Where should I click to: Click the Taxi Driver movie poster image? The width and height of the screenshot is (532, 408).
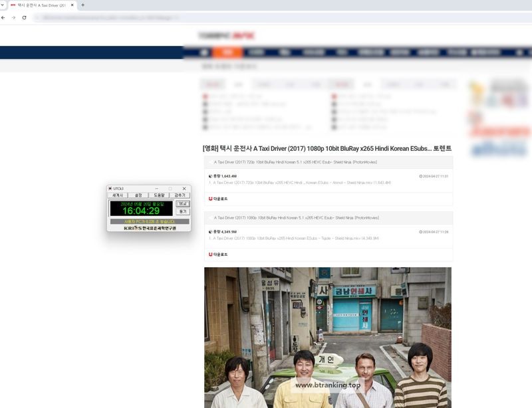(x=328, y=338)
